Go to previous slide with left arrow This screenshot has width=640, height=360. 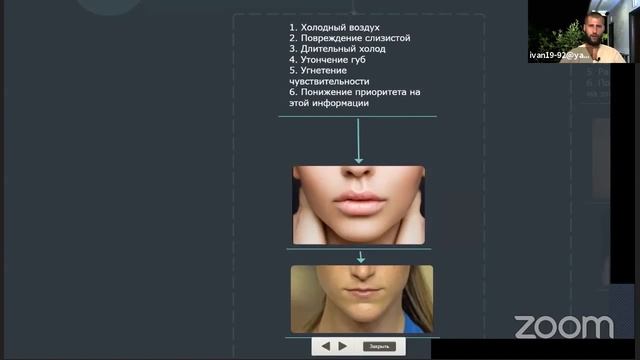click(326, 347)
